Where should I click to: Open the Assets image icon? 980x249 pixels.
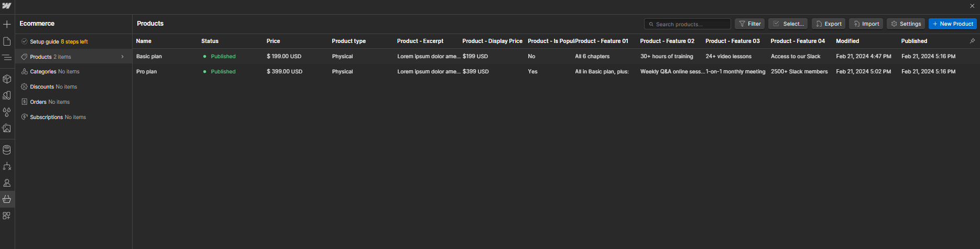coord(7,128)
